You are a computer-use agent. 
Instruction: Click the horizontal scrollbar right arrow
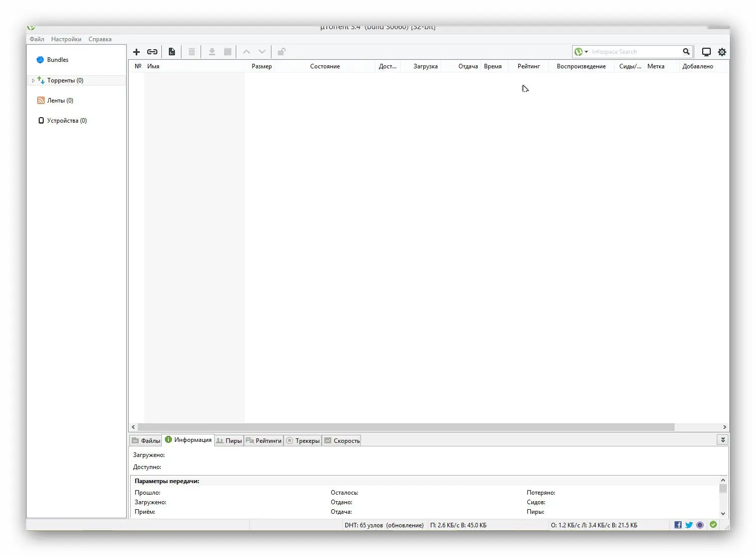724,427
